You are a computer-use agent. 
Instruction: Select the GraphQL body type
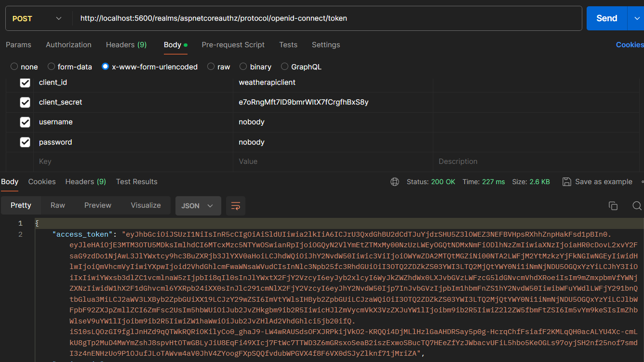284,67
